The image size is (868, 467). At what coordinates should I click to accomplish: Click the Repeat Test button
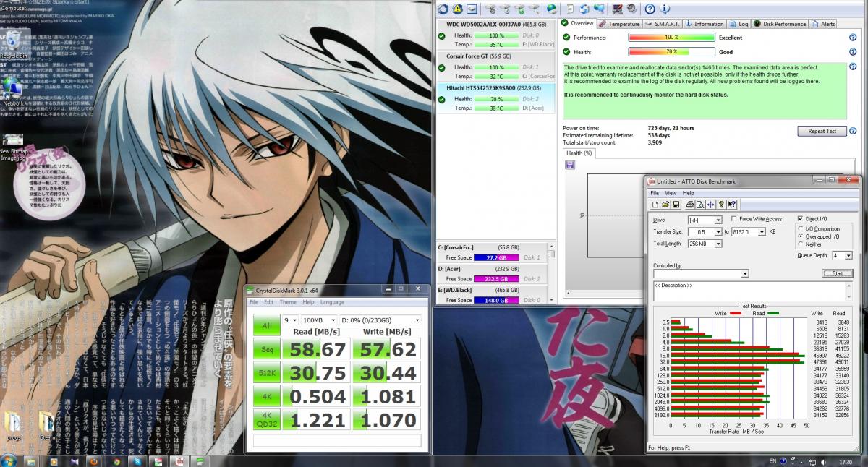[822, 131]
